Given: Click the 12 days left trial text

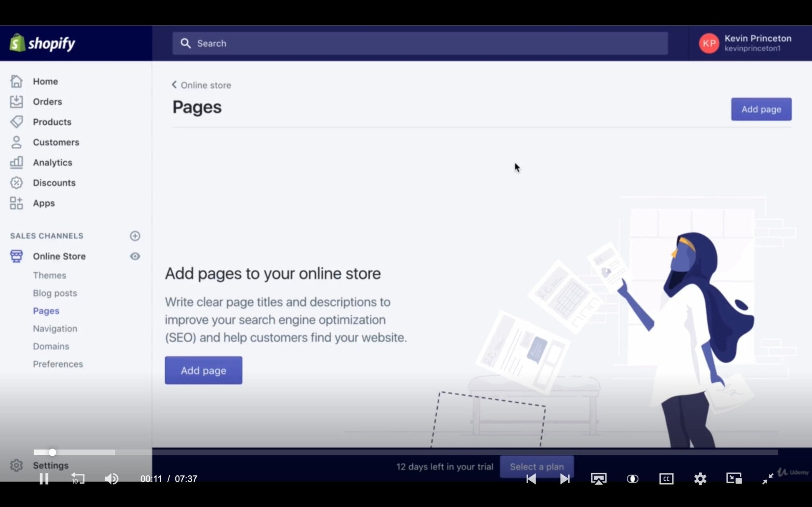Looking at the screenshot, I should [x=444, y=467].
